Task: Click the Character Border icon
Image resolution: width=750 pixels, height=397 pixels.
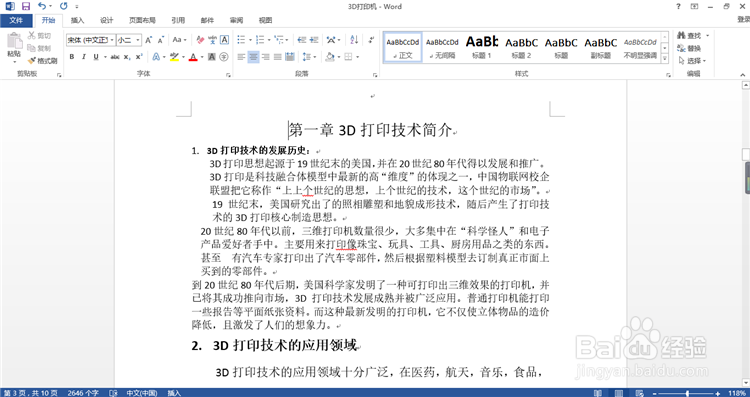Action: click(224, 40)
